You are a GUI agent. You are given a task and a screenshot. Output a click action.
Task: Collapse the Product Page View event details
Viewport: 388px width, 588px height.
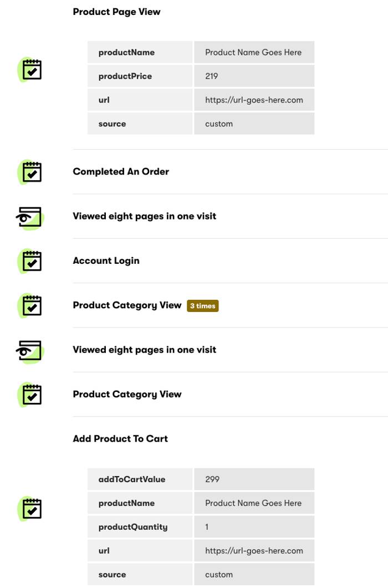(116, 12)
